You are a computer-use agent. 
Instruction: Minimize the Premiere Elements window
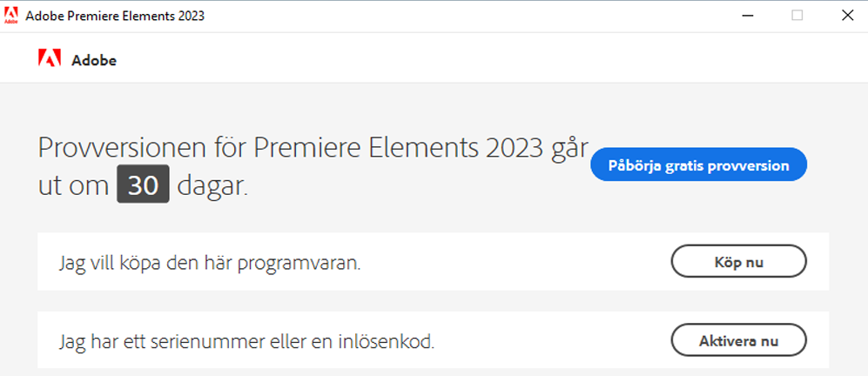click(747, 16)
